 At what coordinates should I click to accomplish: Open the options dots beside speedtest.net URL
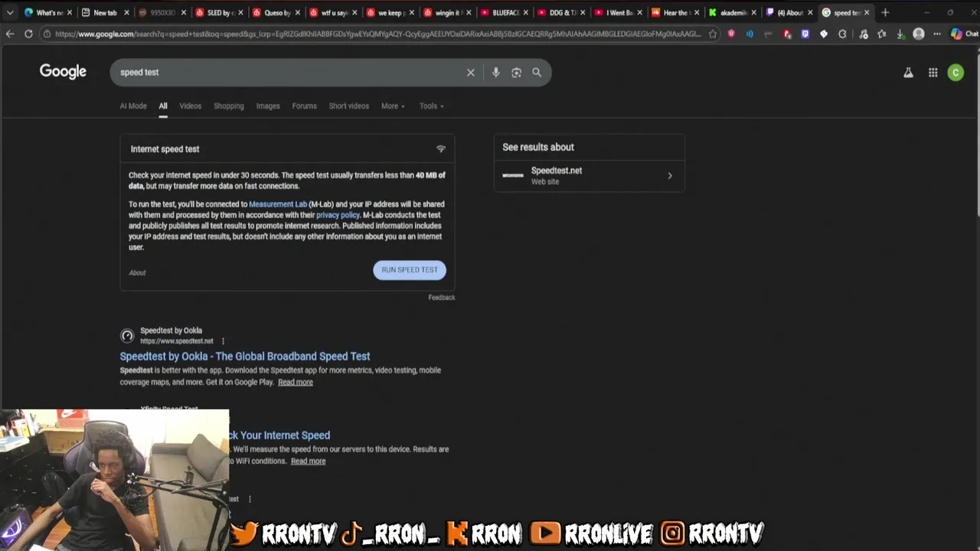click(x=223, y=341)
